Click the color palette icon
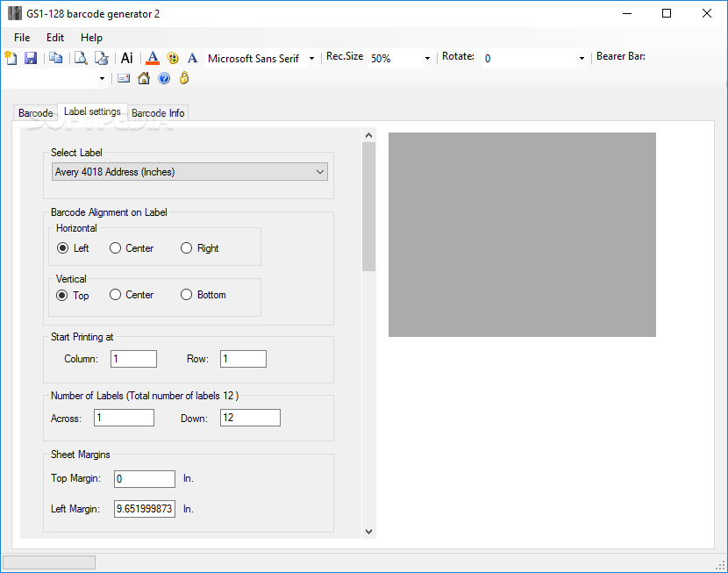Image resolution: width=728 pixels, height=573 pixels. (x=173, y=58)
